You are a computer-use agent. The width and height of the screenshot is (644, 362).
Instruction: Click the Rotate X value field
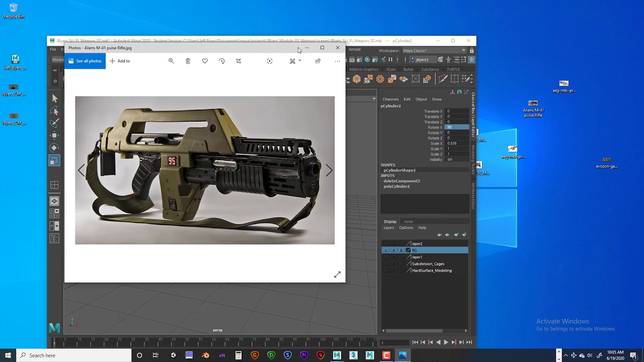(457, 127)
